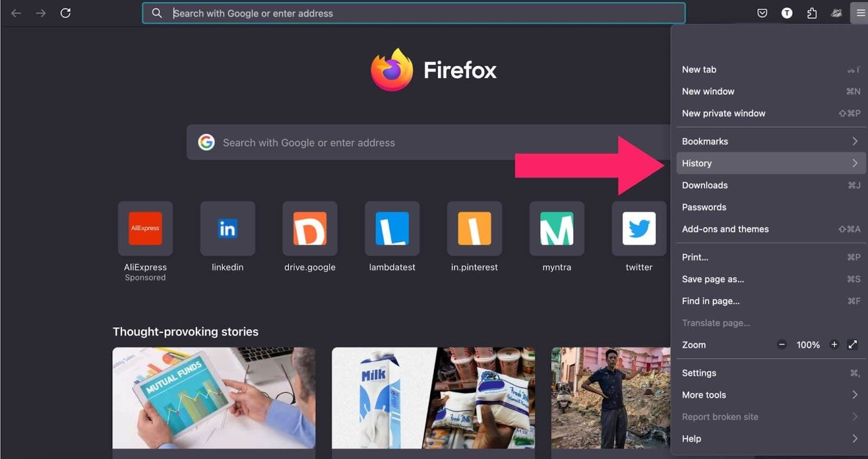Open the lambdatest shortcut tile

(392, 228)
